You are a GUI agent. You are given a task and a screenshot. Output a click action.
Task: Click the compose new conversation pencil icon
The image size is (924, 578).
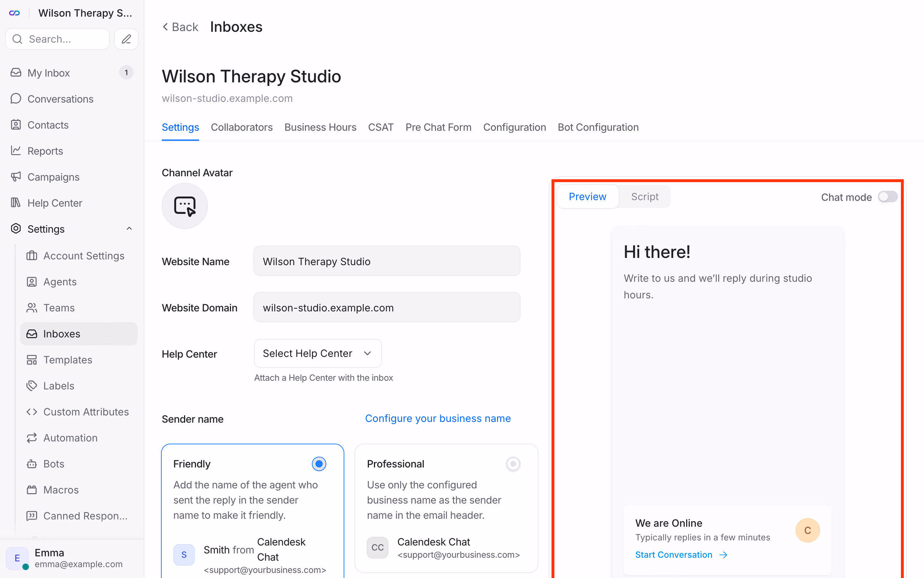click(x=126, y=39)
